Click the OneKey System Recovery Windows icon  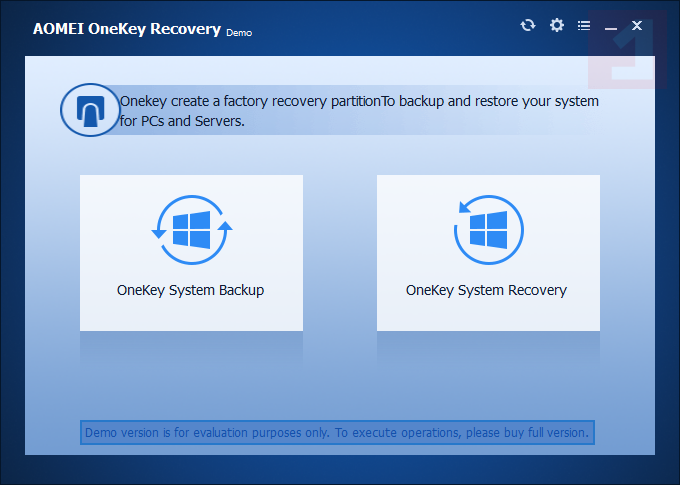coord(489,230)
